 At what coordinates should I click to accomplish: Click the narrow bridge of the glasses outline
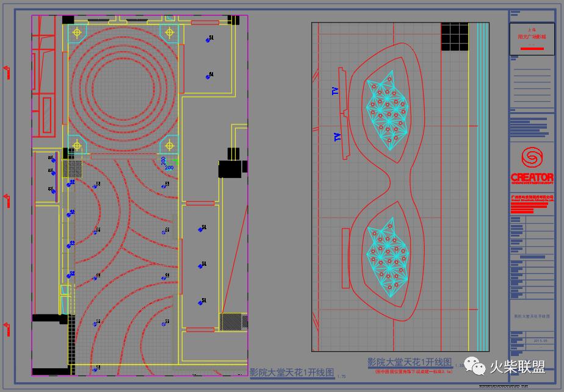(x=400, y=182)
